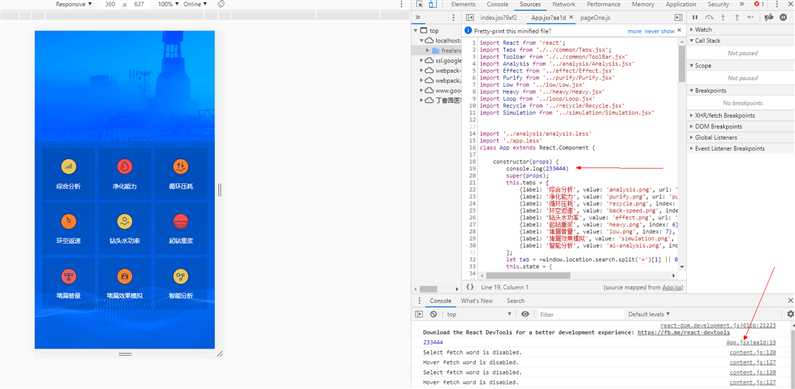The width and height of the screenshot is (795, 389).
Task: Click the step into debugger icon
Action: tap(722, 18)
